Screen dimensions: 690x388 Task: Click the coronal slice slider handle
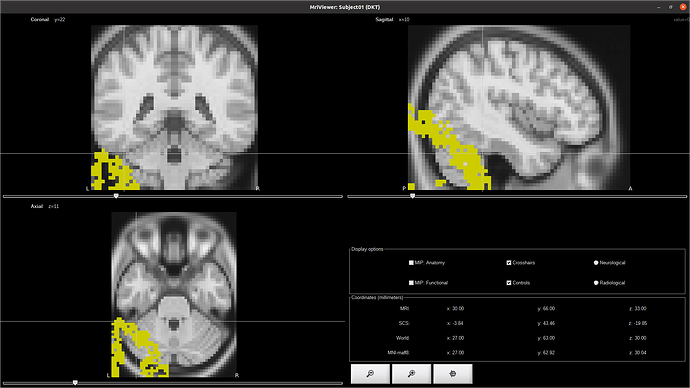(x=116, y=196)
